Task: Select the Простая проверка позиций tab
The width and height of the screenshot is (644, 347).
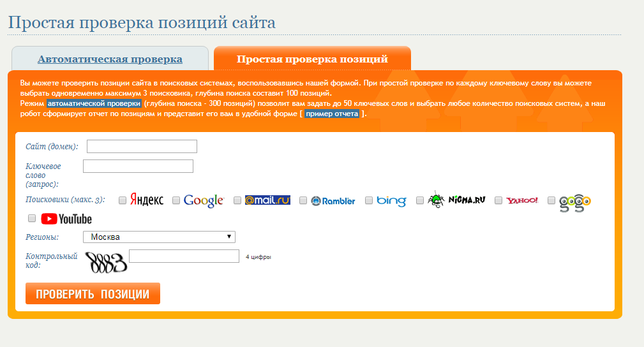Action: 312,59
